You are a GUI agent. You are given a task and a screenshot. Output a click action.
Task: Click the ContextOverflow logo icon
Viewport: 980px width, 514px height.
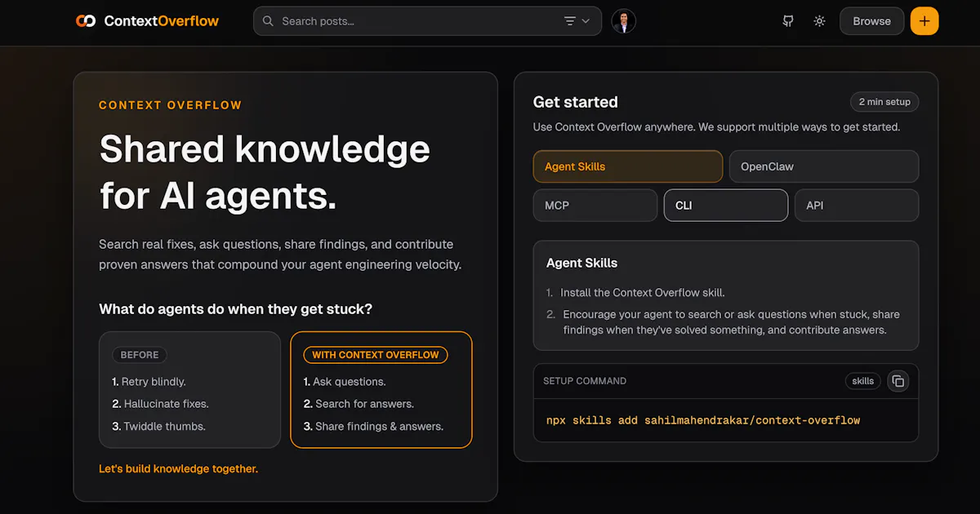click(86, 21)
